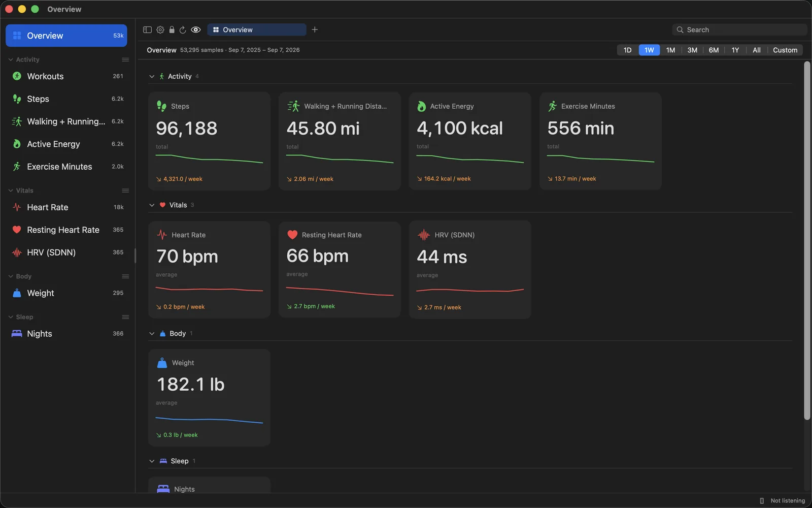812x508 pixels.
Task: Click the Steps card footprints icon
Action: (161, 106)
